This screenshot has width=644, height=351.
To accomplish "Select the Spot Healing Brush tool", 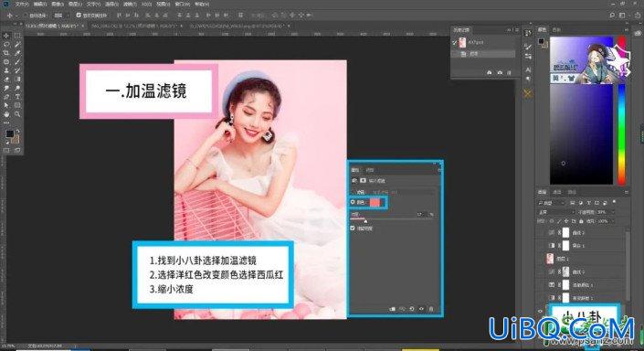I will click(6, 61).
